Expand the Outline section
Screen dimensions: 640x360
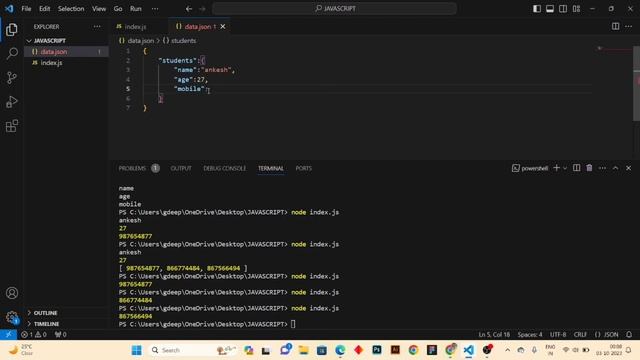[x=67, y=313]
